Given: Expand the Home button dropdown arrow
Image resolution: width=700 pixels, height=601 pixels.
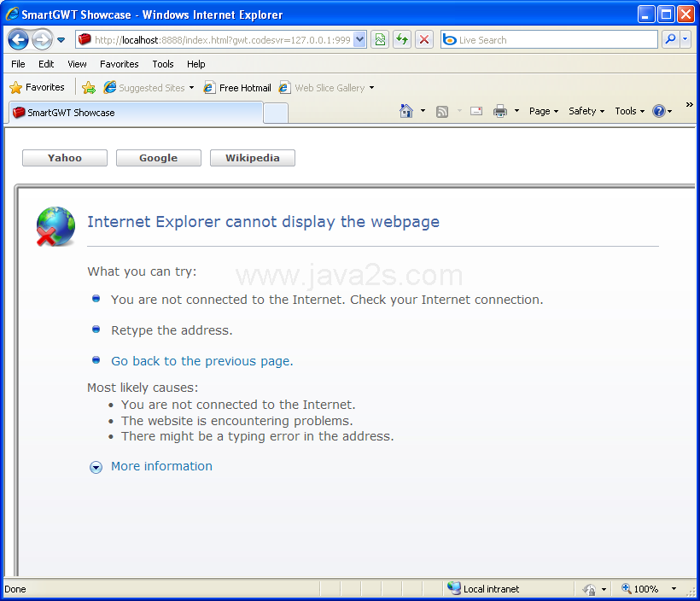Looking at the screenshot, I should [423, 111].
